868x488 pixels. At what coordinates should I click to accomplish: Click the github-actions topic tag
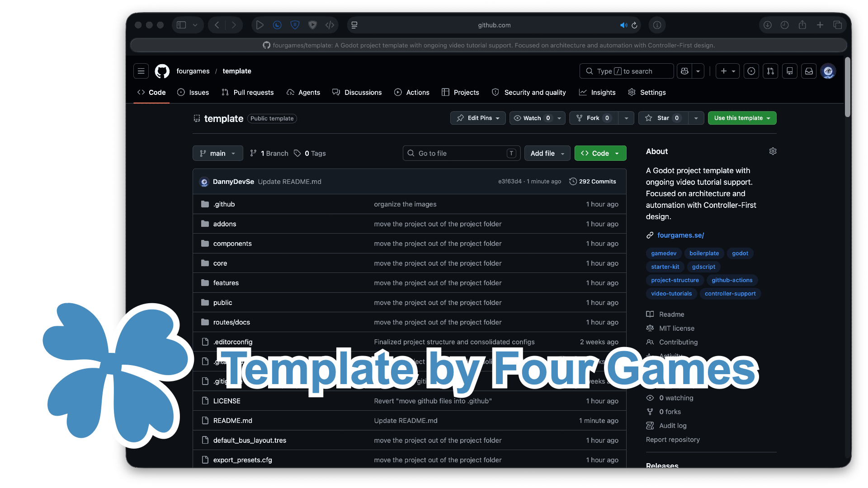[x=732, y=280]
